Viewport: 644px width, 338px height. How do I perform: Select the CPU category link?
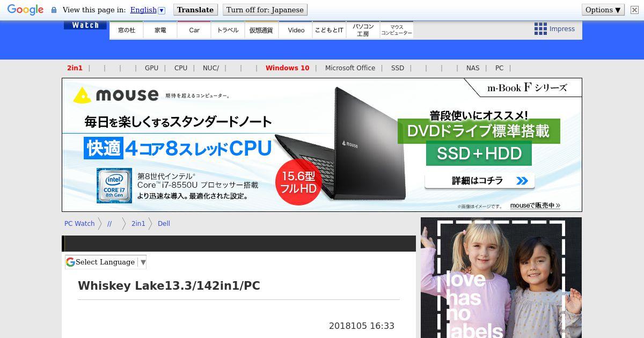pyautogui.click(x=181, y=68)
